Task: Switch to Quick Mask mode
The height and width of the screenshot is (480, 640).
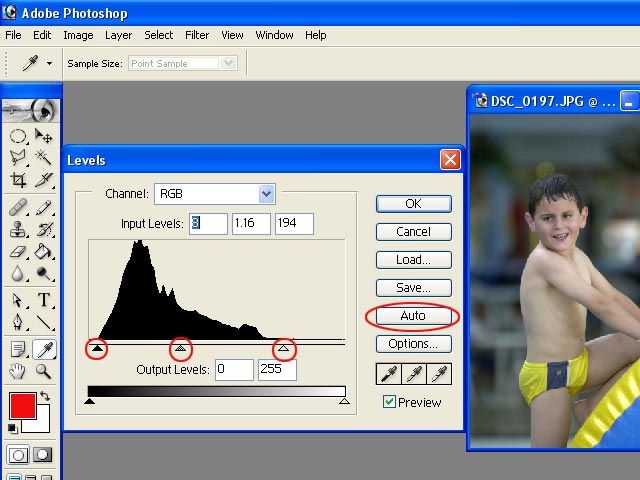Action: point(42,455)
